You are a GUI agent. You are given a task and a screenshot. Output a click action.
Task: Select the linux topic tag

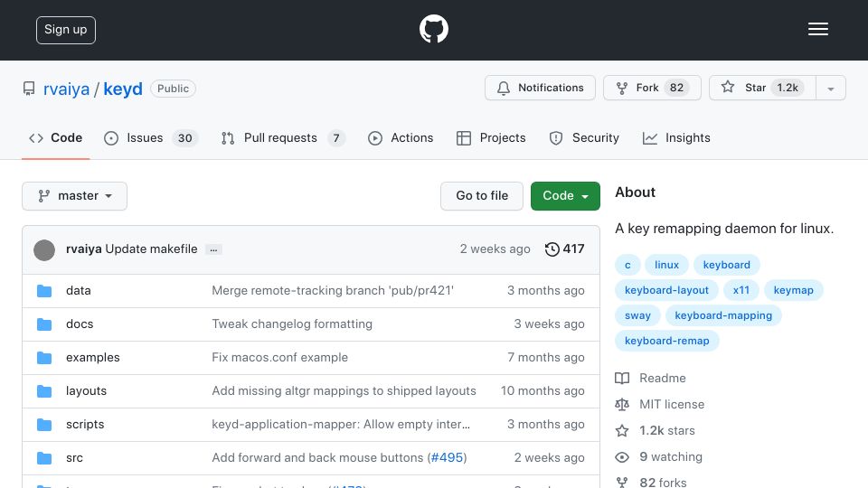point(666,265)
